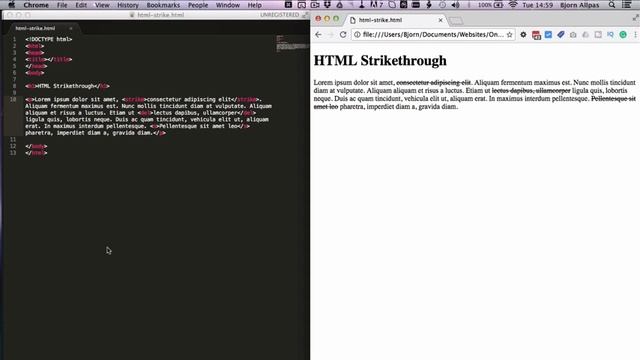Image resolution: width=640 pixels, height=360 pixels.
Task: Click the struck text 'lectus dapibus, ullamcorper'
Action: tap(531, 91)
